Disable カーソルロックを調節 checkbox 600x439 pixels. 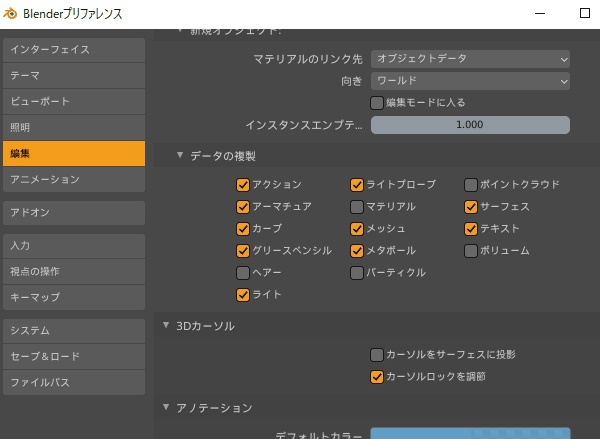(377, 377)
